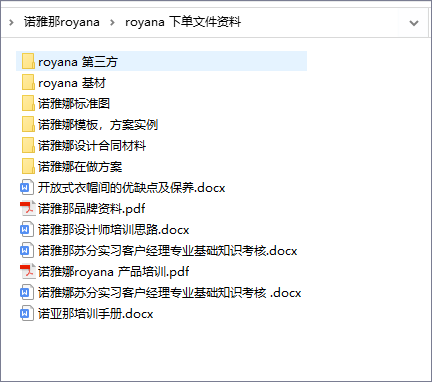This screenshot has height=382, width=432.
Task: Click the 诺雅娜标准图 folder icon
Action: pos(28,103)
